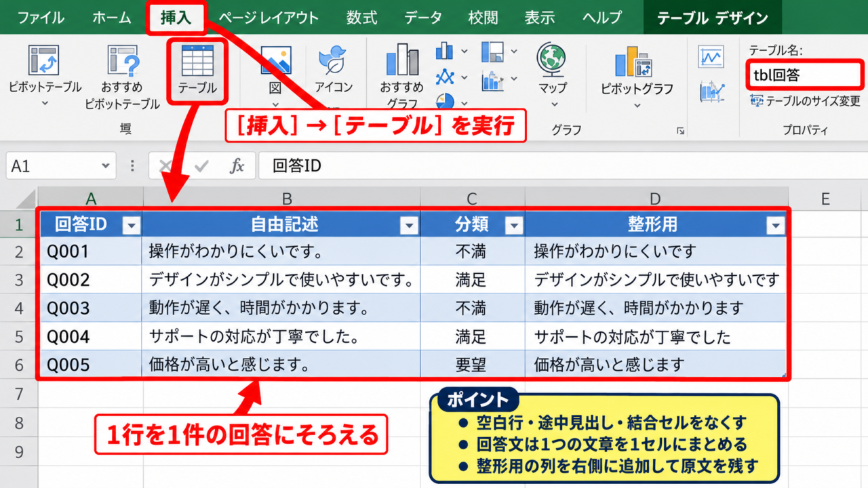Select the テーブル デザイン tab

click(x=712, y=18)
